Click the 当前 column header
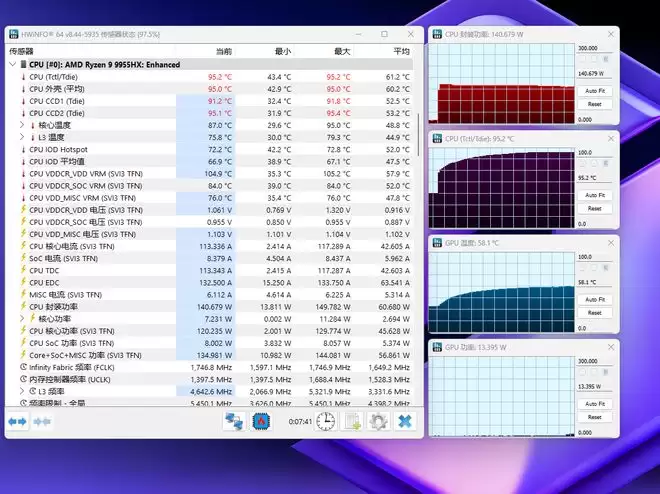The height and width of the screenshot is (494, 660). (224, 51)
